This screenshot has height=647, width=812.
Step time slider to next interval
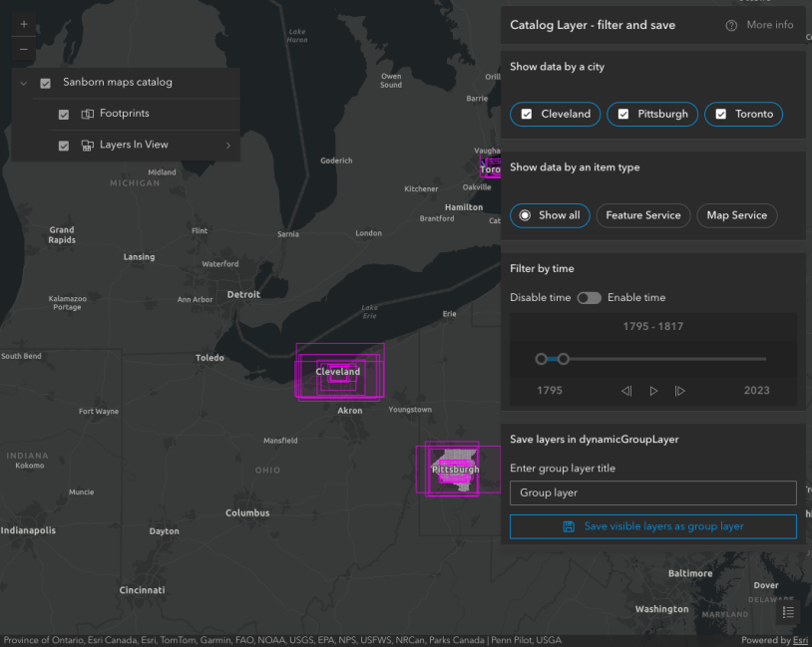[680, 391]
